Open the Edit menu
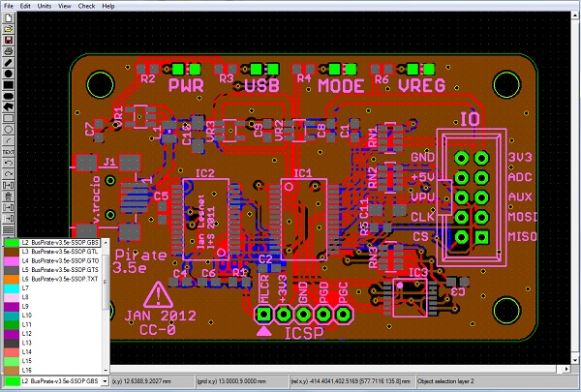This screenshot has width=581, height=392. (25, 6)
